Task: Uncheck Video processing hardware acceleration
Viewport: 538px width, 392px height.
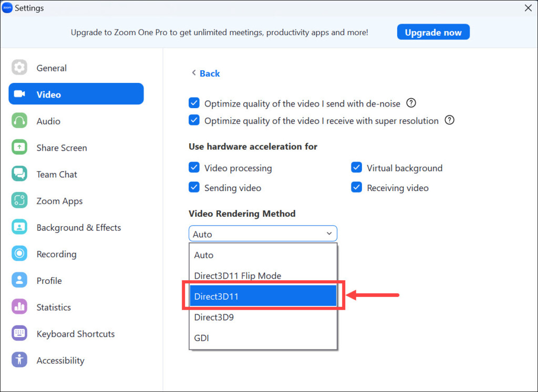Action: click(194, 168)
